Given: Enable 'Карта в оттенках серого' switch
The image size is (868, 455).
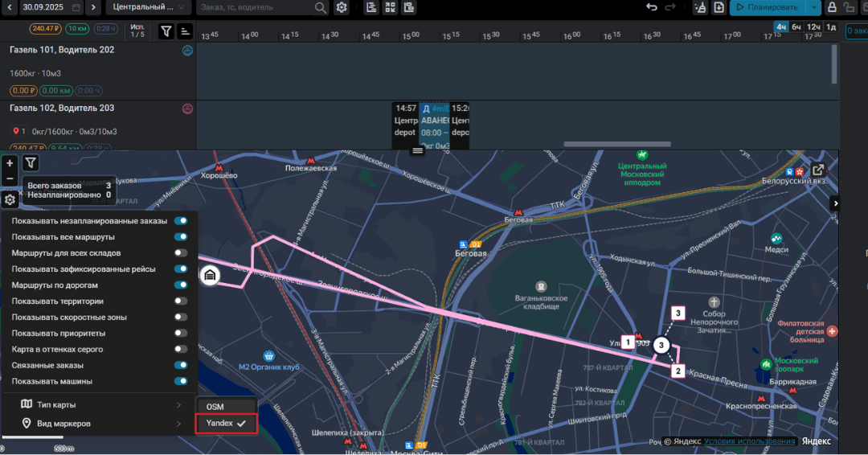Looking at the screenshot, I should coord(181,350).
